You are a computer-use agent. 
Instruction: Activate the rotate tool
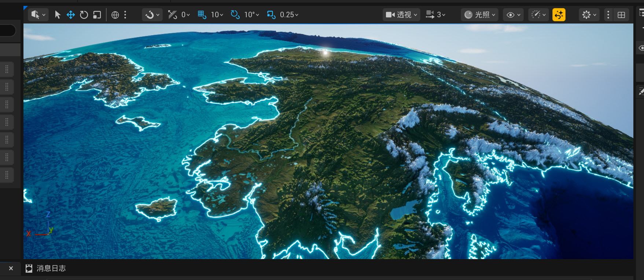click(84, 15)
